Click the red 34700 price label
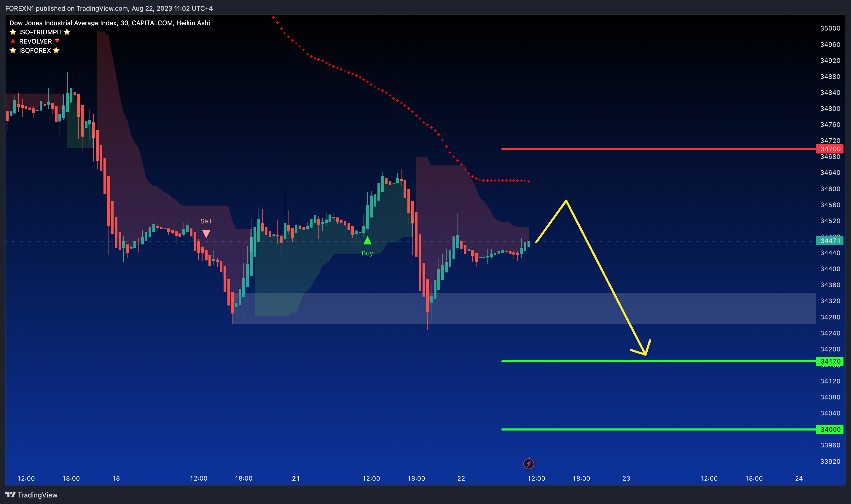Image resolution: width=851 pixels, height=504 pixels. click(x=830, y=149)
